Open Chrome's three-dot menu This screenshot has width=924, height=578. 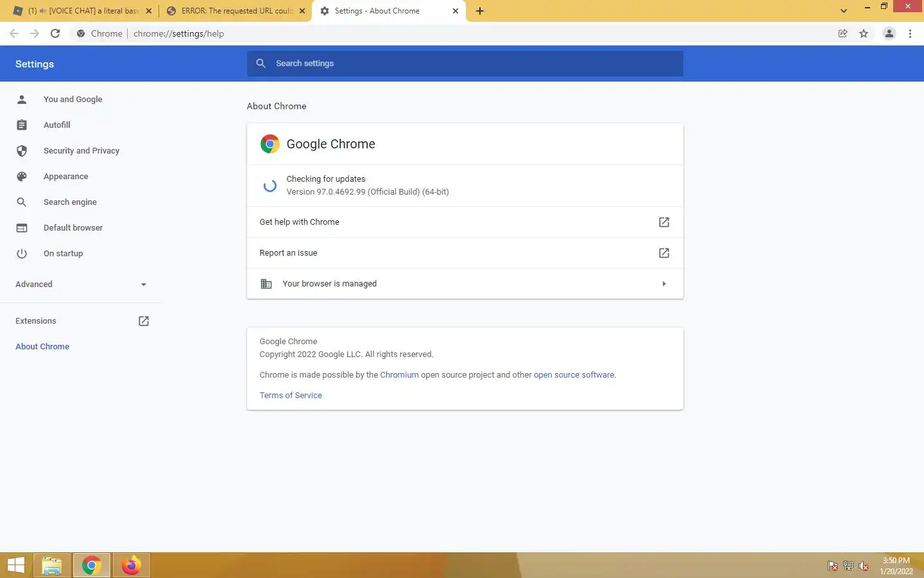click(910, 33)
